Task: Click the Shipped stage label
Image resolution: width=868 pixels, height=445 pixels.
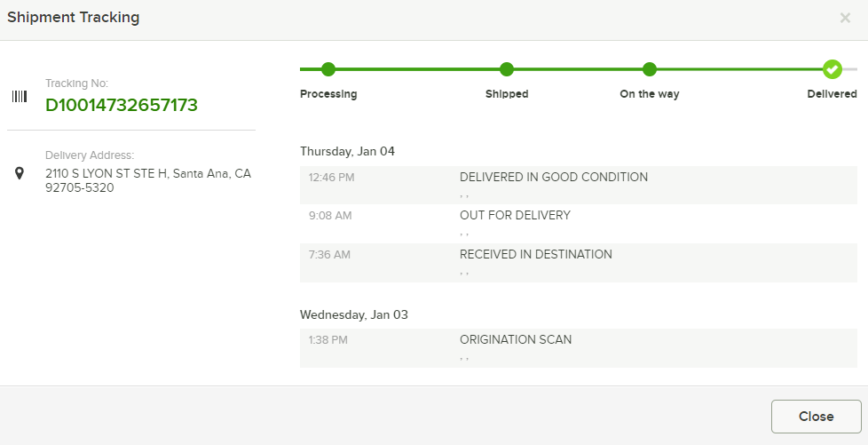Action: click(x=507, y=94)
